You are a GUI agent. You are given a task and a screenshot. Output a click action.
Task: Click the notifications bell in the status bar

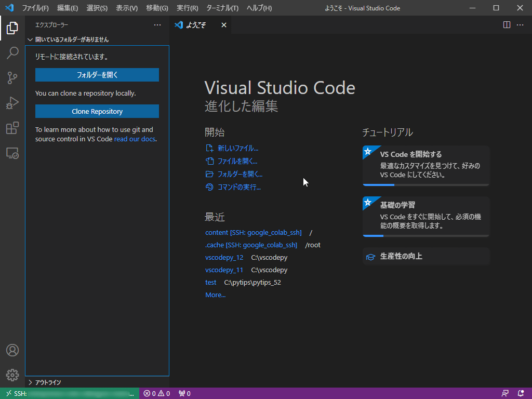tap(521, 393)
